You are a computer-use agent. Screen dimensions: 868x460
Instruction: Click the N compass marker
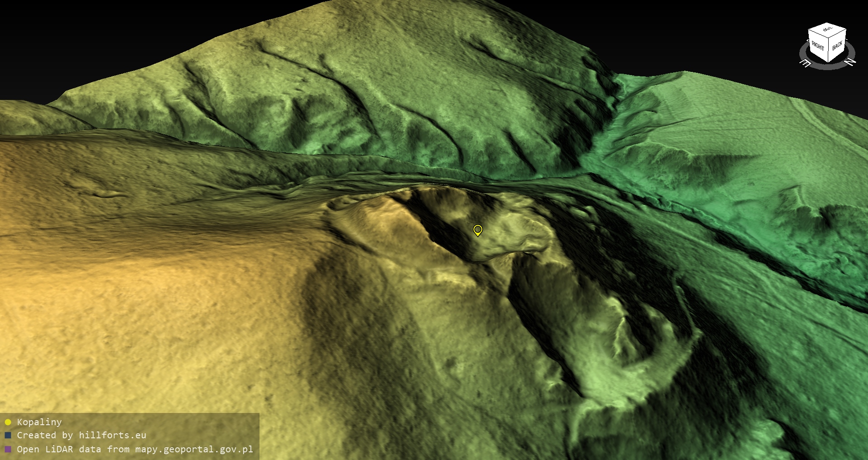[850, 62]
